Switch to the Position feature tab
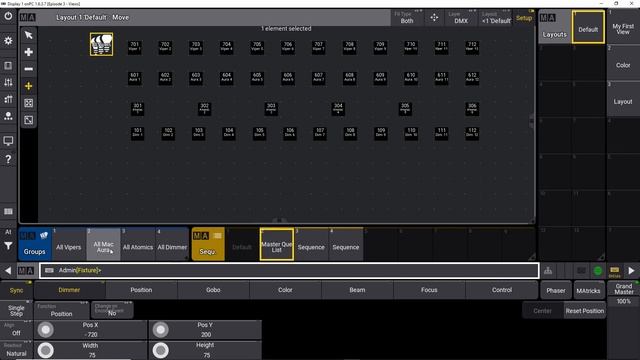 click(x=141, y=290)
